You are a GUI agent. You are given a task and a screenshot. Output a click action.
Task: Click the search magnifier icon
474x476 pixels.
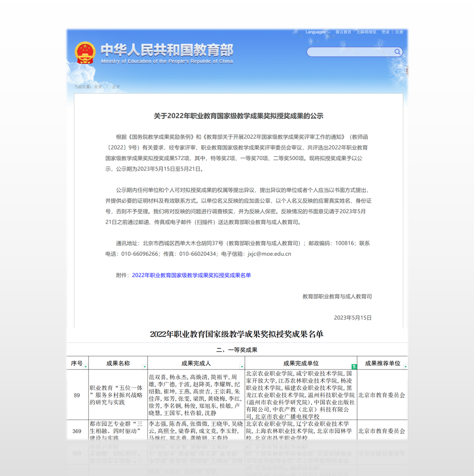tap(397, 52)
